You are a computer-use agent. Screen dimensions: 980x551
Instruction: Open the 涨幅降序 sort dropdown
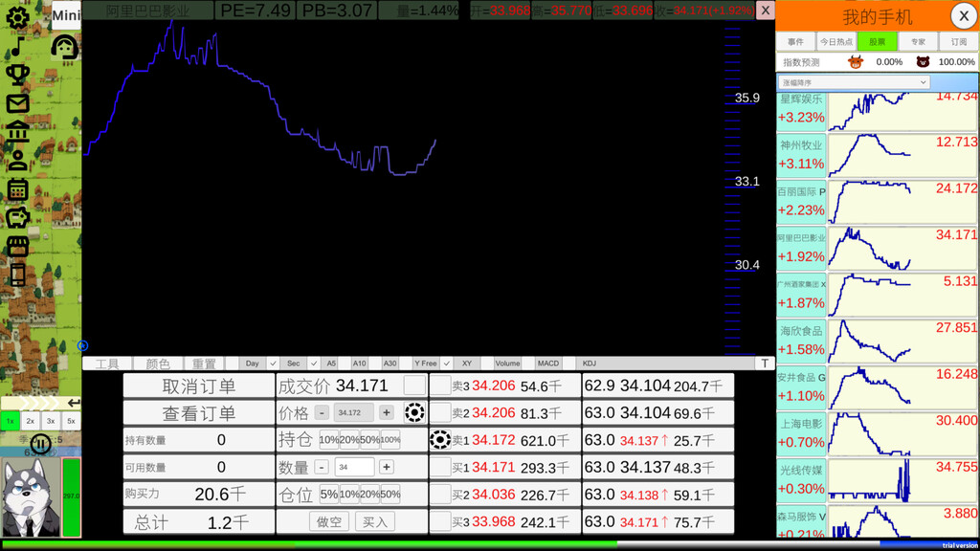pyautogui.click(x=854, y=83)
